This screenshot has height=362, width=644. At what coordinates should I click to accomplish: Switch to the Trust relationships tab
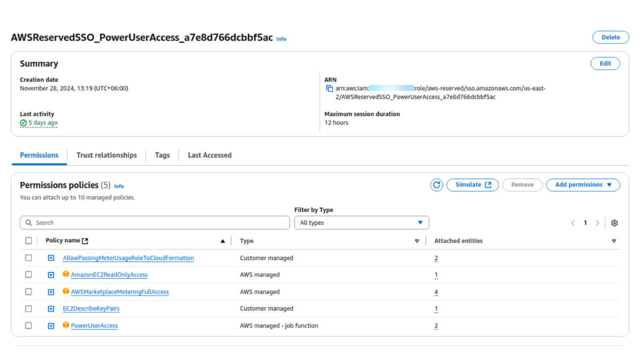click(x=107, y=155)
